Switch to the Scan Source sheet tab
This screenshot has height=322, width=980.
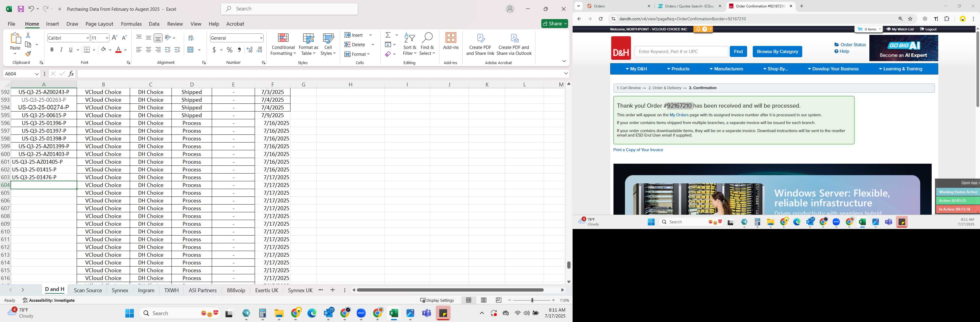pyautogui.click(x=88, y=290)
